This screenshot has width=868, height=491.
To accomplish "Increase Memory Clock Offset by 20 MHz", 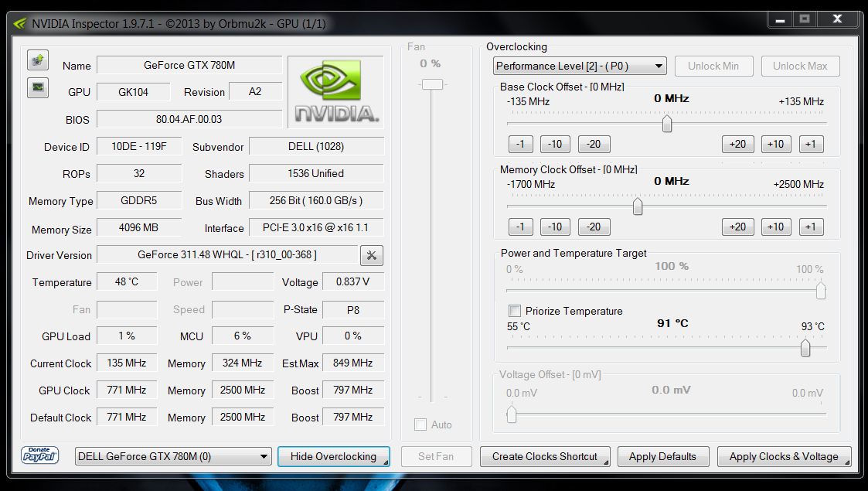I will (738, 227).
